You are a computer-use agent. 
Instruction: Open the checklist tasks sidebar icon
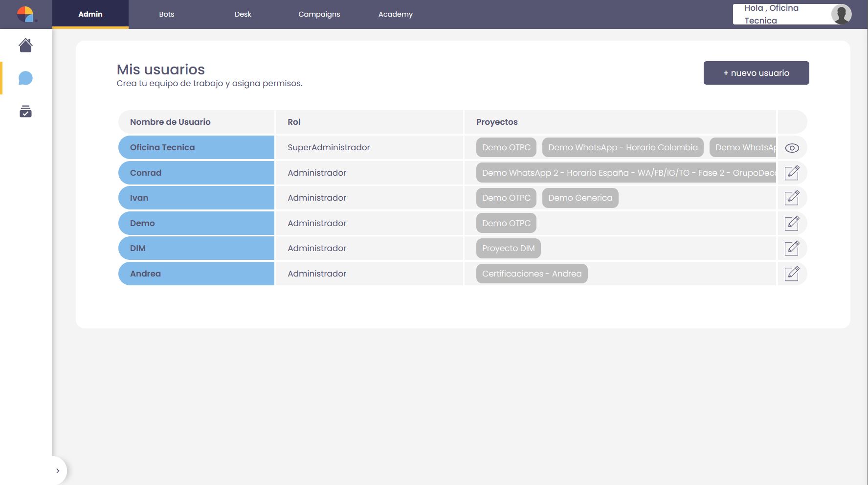coord(25,112)
